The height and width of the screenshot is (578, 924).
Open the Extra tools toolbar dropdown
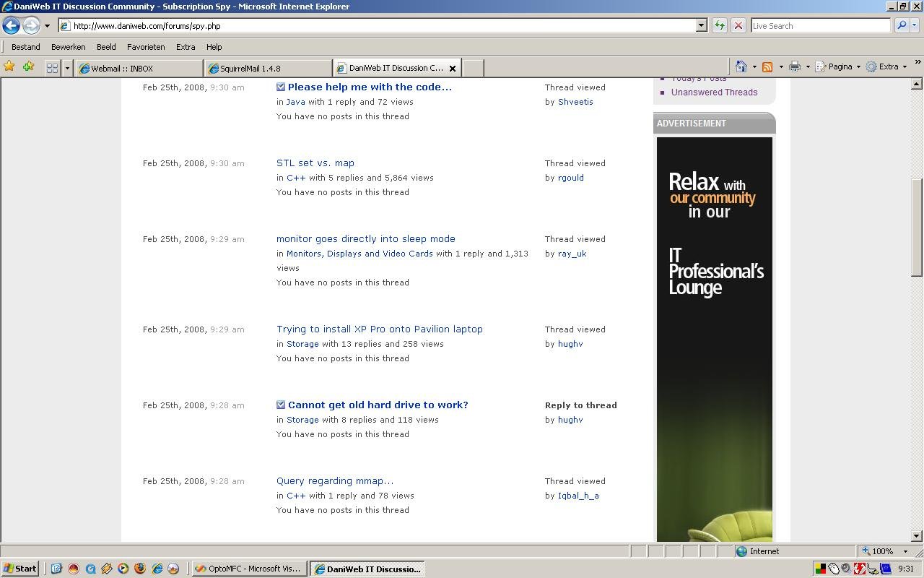[x=886, y=66]
